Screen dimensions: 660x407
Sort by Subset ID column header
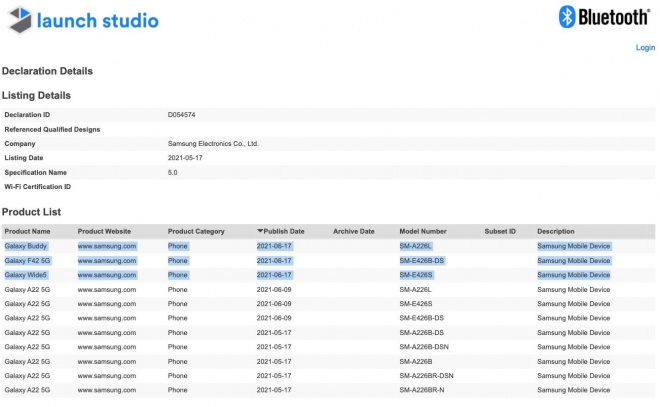tap(500, 231)
